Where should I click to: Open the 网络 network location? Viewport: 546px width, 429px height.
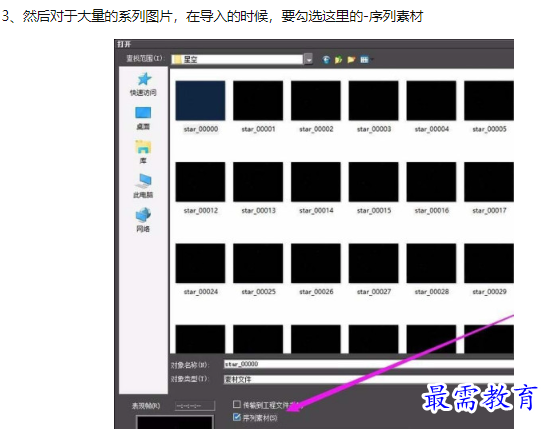(143, 220)
